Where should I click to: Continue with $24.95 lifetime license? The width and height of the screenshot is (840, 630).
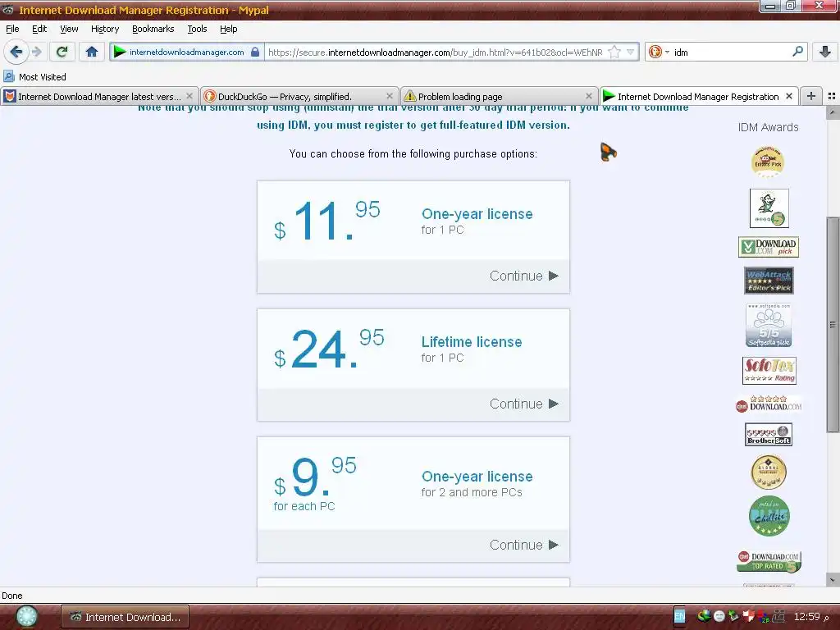coord(524,404)
